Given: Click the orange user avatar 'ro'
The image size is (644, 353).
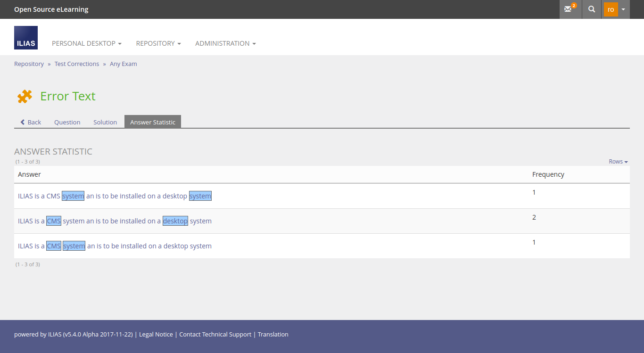Looking at the screenshot, I should [x=611, y=9].
